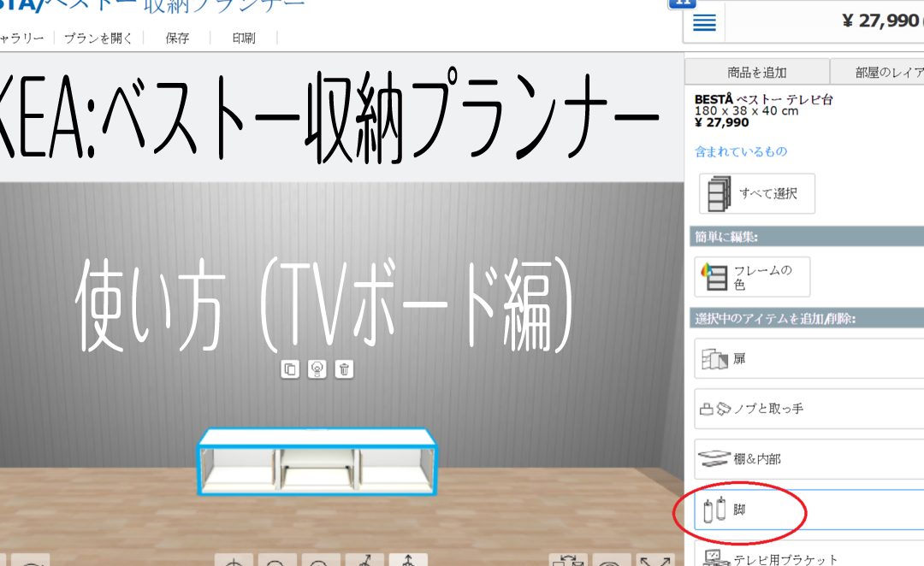This screenshot has width=924, height=566.
Task: Click the light bulb icon above furniture
Action: 317,369
